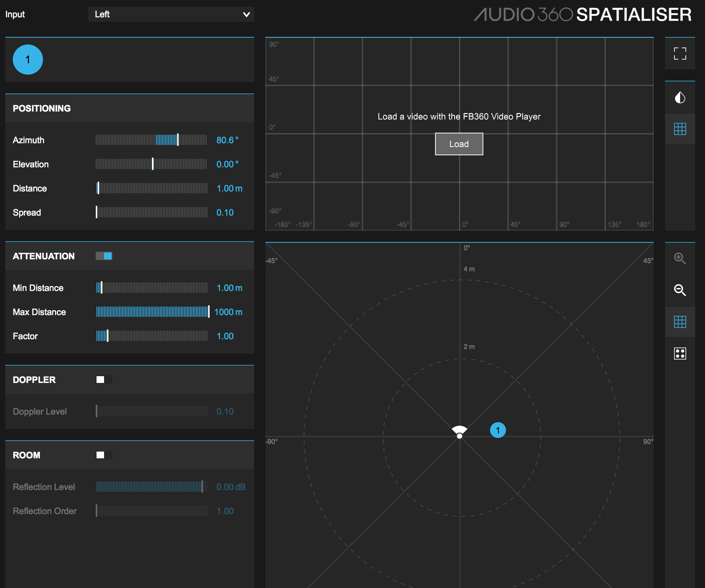Adjust the Spread slider
The image size is (705, 588).
[151, 212]
